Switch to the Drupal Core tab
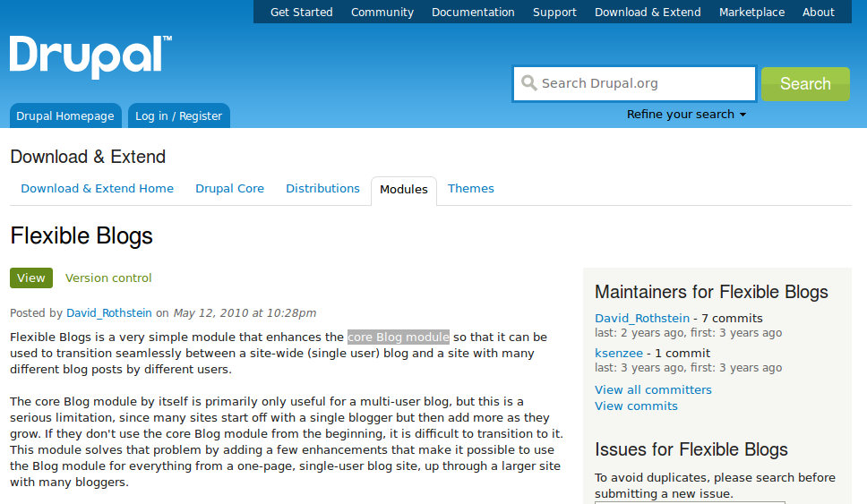 click(229, 189)
